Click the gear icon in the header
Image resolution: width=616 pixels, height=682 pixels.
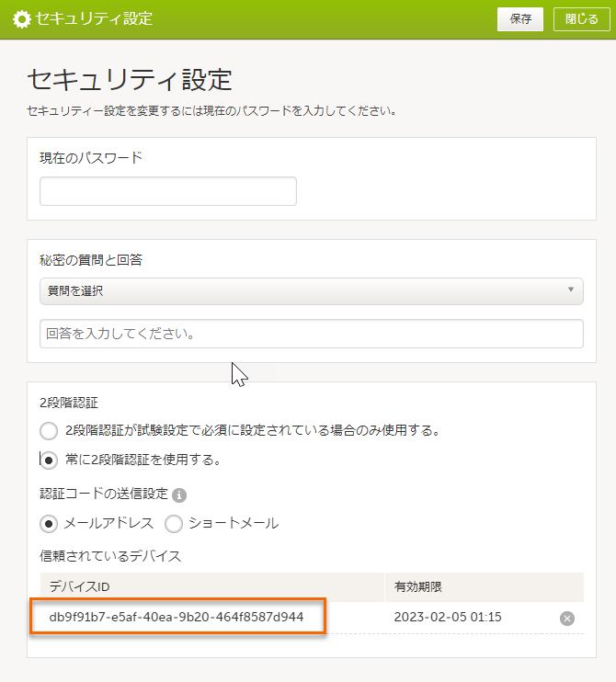(x=20, y=18)
